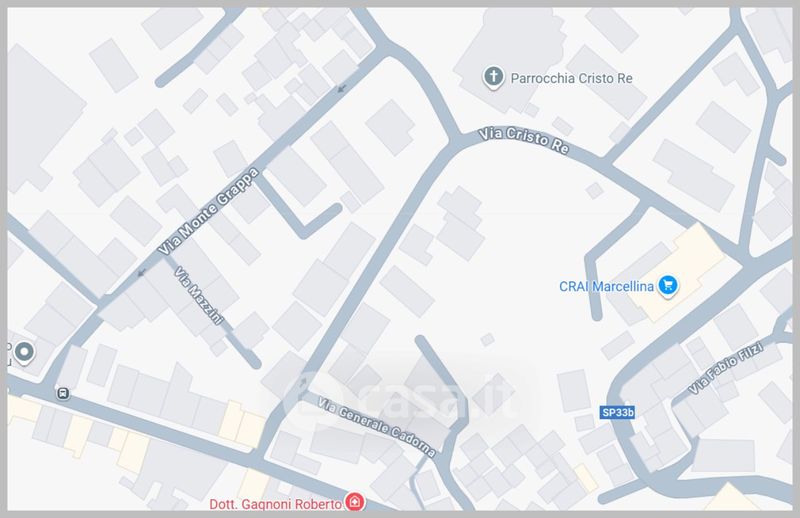
Task: Open the Parrocchia Cristo Re place label
Action: pos(571,79)
